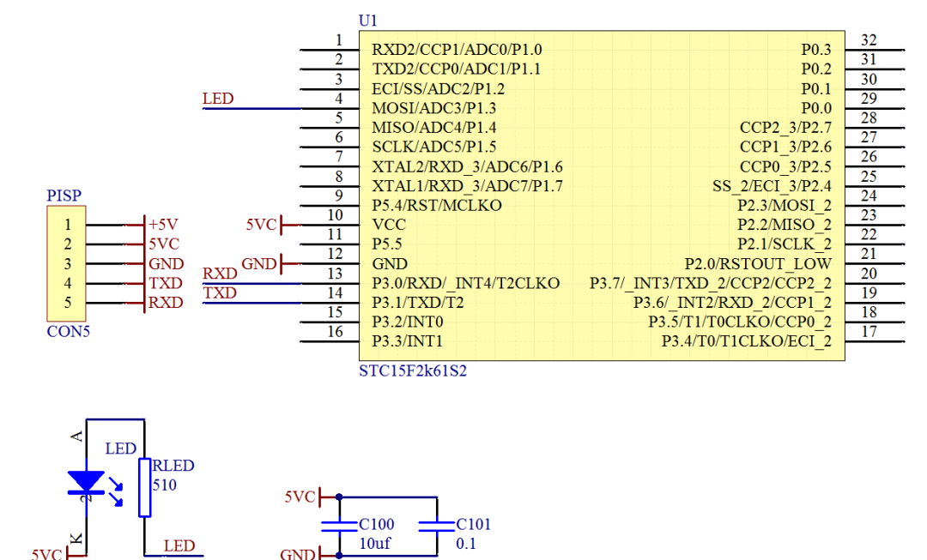This screenshot has height=560, width=927.
Task: Click pin number 32 on U1
Action: (869, 40)
